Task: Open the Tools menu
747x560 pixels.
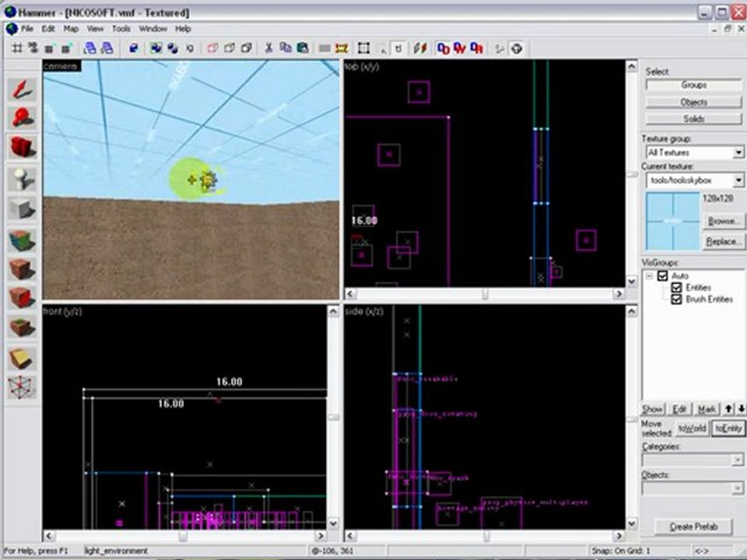Action: [121, 29]
